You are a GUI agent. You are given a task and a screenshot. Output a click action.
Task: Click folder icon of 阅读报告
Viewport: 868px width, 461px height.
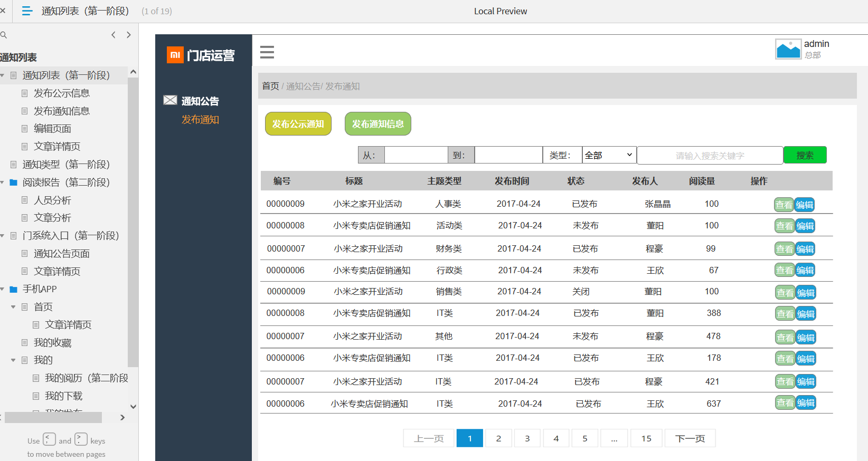coord(14,183)
